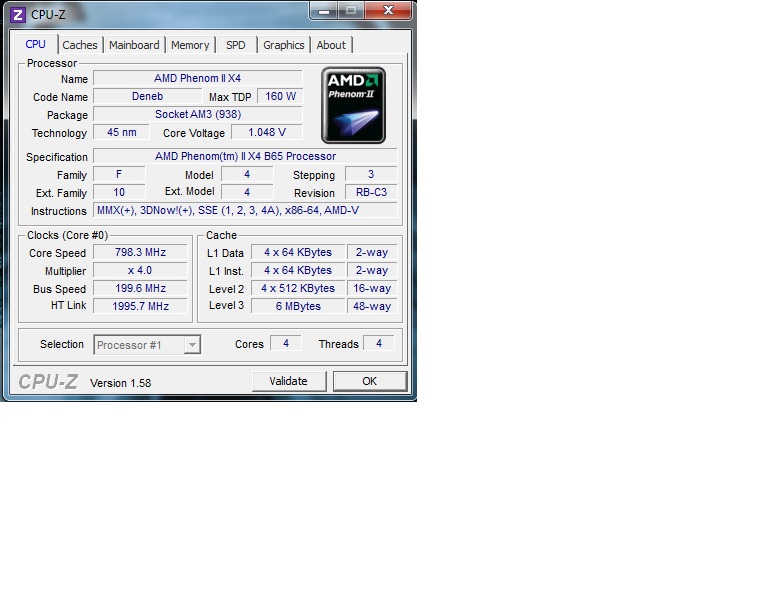Select the Memory tab
The height and width of the screenshot is (614, 768).
[190, 45]
